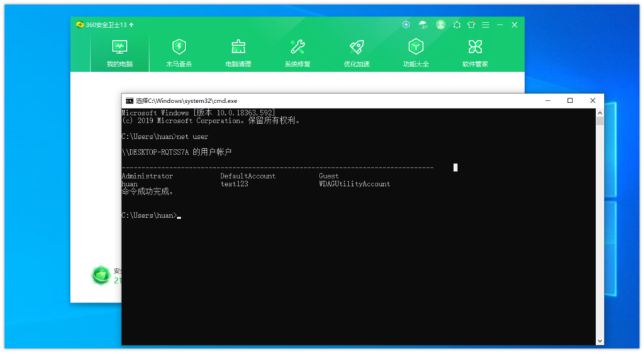The image size is (644, 353).
Task: Click 'test123' user in console output
Action: click(234, 184)
